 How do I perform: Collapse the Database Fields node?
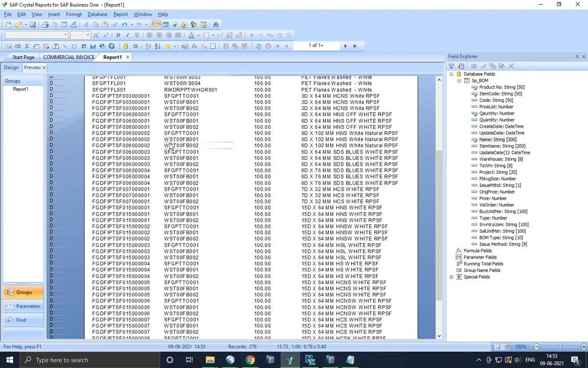tap(452, 74)
